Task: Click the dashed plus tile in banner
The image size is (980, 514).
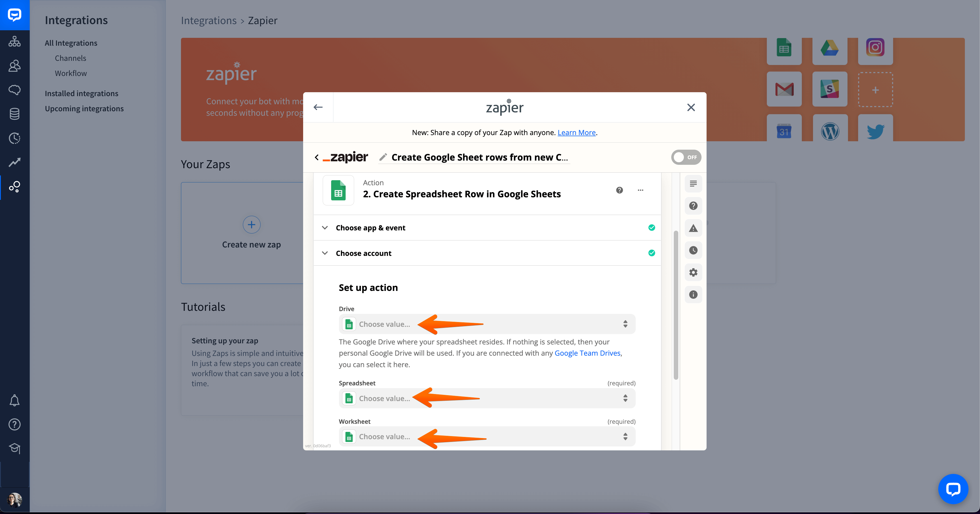Action: [x=876, y=89]
